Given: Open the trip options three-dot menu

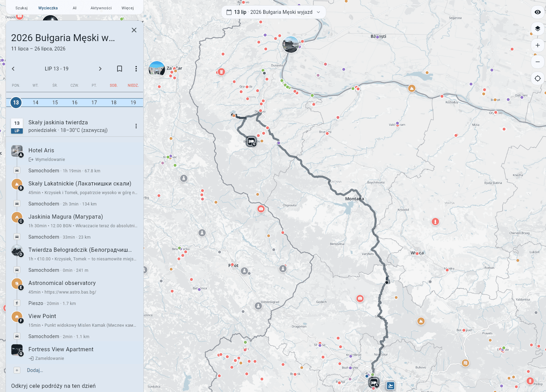Looking at the screenshot, I should click(136, 69).
